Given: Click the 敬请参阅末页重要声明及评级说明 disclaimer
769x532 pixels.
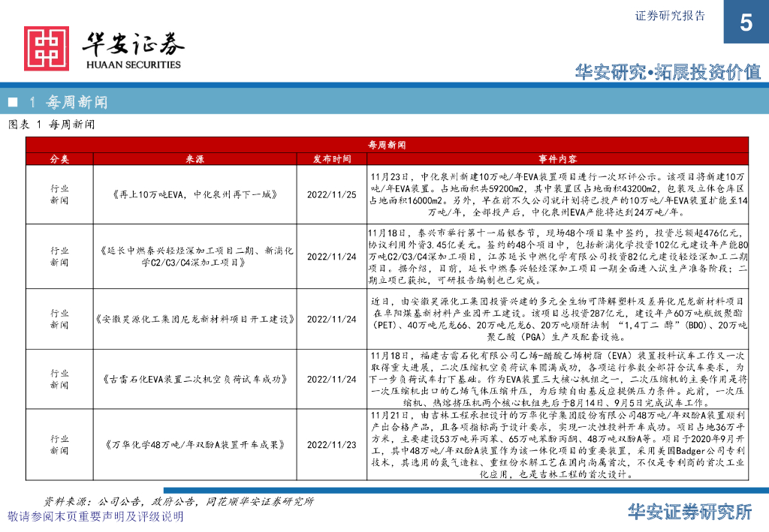Looking at the screenshot, I should pos(95,516).
